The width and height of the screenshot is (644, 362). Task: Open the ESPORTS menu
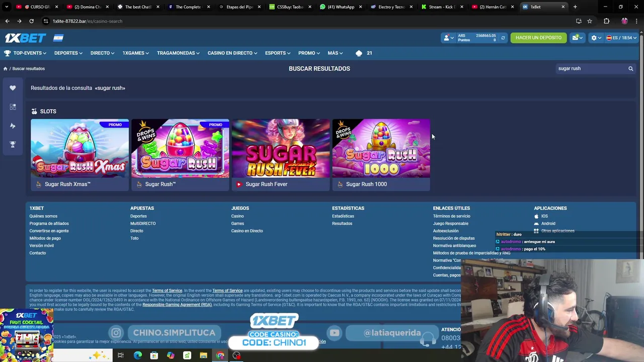(x=278, y=53)
